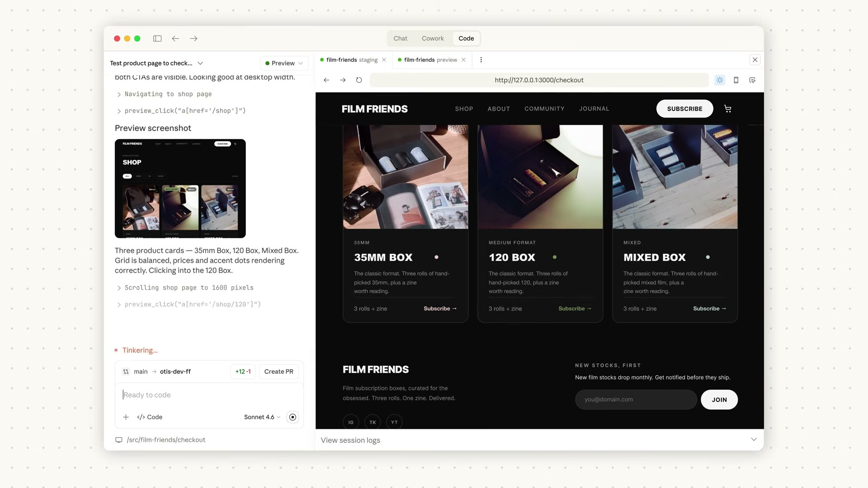Switch to the Chat tab
This screenshot has height=488, width=868.
coord(400,38)
